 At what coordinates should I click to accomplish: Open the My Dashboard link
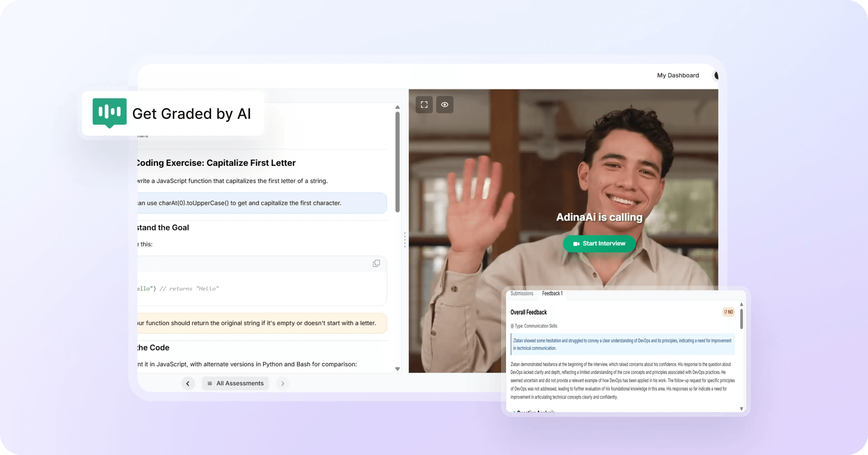coord(678,76)
